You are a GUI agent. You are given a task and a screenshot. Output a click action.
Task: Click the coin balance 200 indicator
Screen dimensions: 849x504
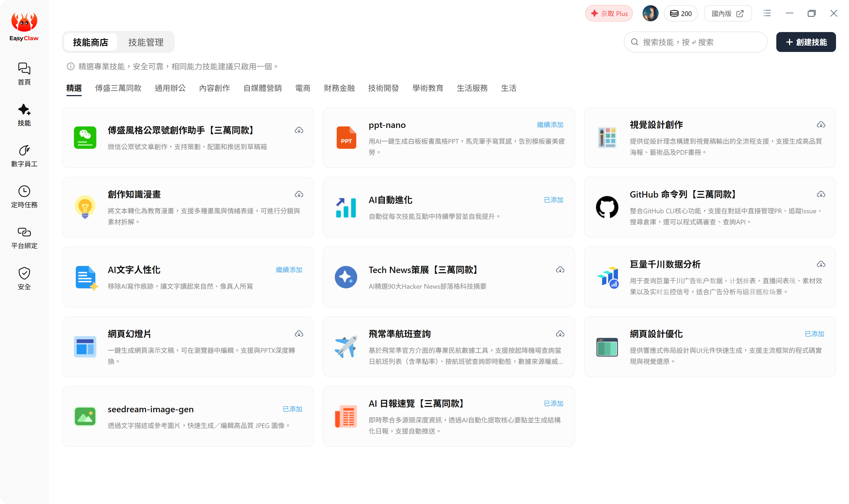(x=681, y=14)
